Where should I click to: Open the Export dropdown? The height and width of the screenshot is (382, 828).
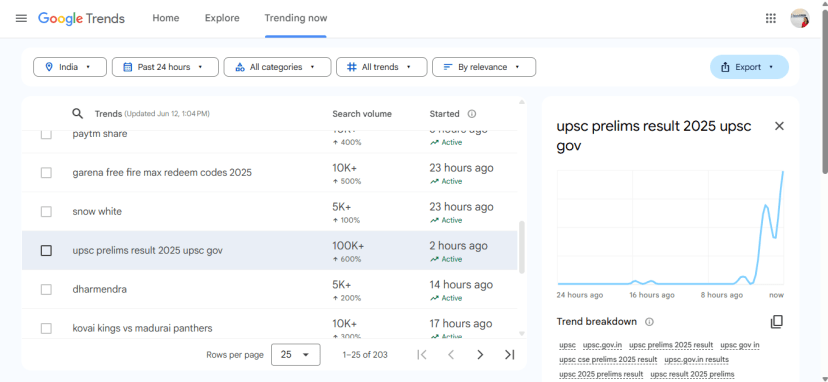coord(749,67)
